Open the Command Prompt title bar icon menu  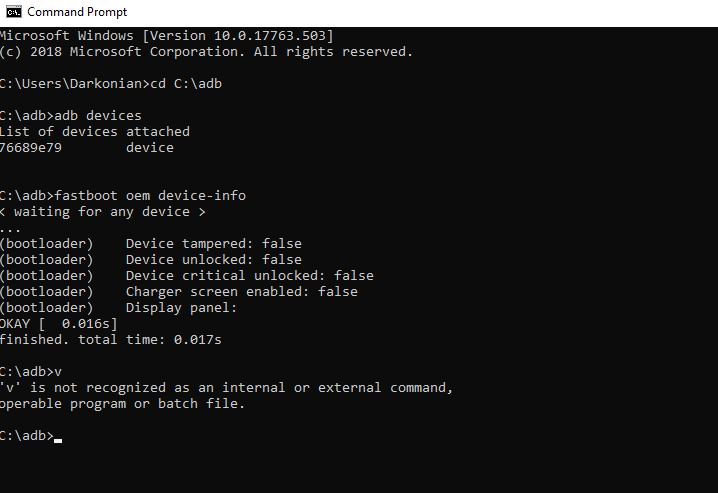(12, 12)
